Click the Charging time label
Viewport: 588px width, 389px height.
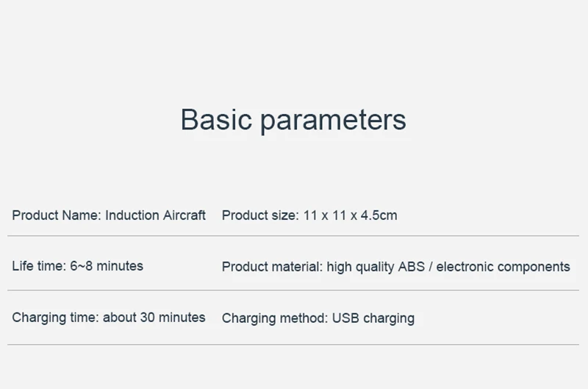(x=56, y=318)
